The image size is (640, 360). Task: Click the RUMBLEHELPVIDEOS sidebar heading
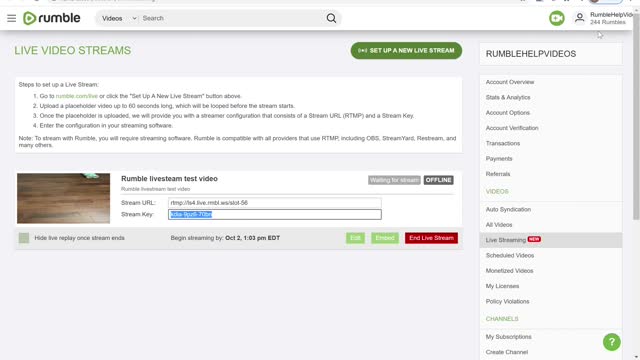coord(531,54)
